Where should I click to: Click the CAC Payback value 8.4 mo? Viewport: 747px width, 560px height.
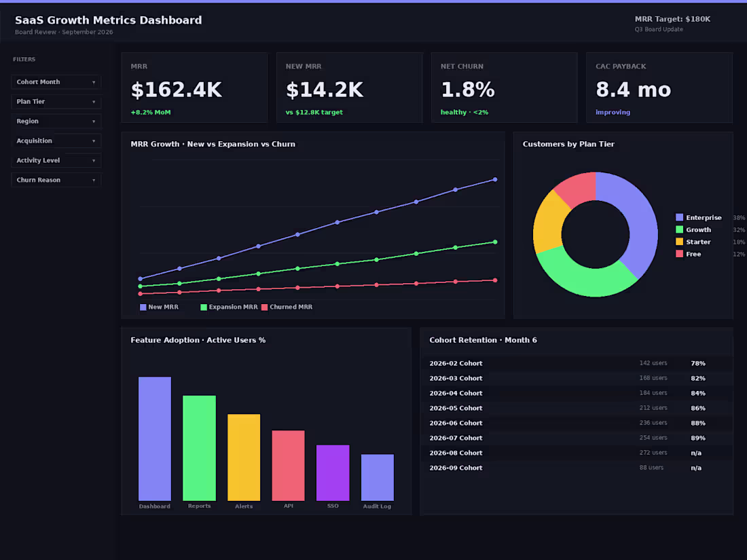coord(633,90)
